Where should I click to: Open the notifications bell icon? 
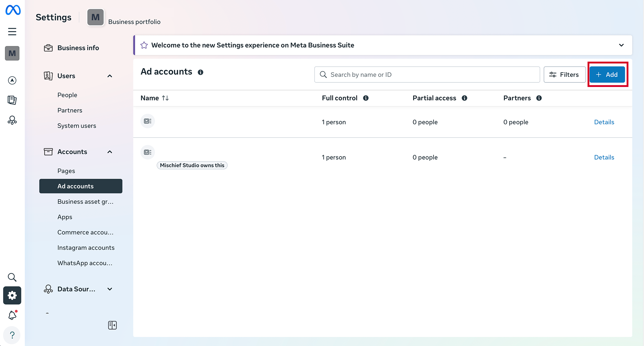click(x=12, y=315)
